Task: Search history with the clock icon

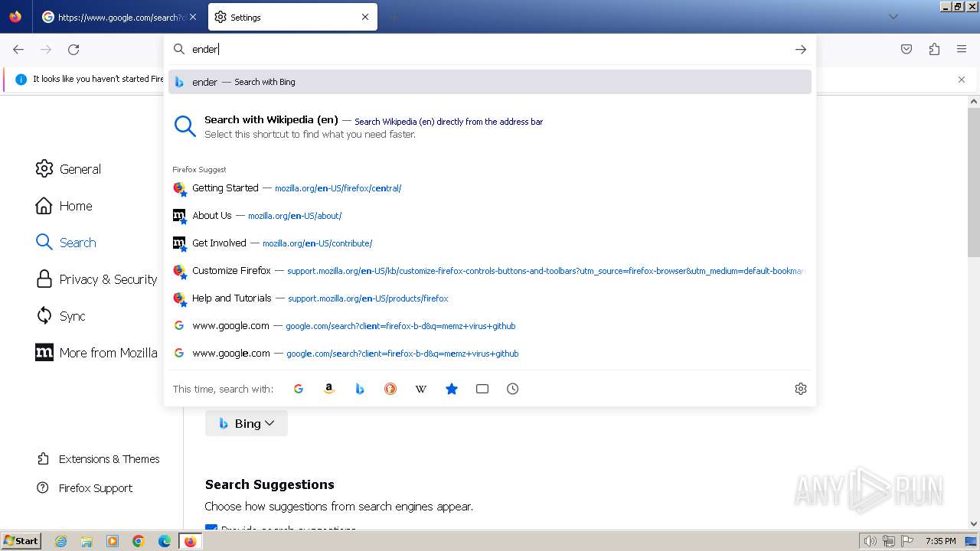Action: (513, 389)
